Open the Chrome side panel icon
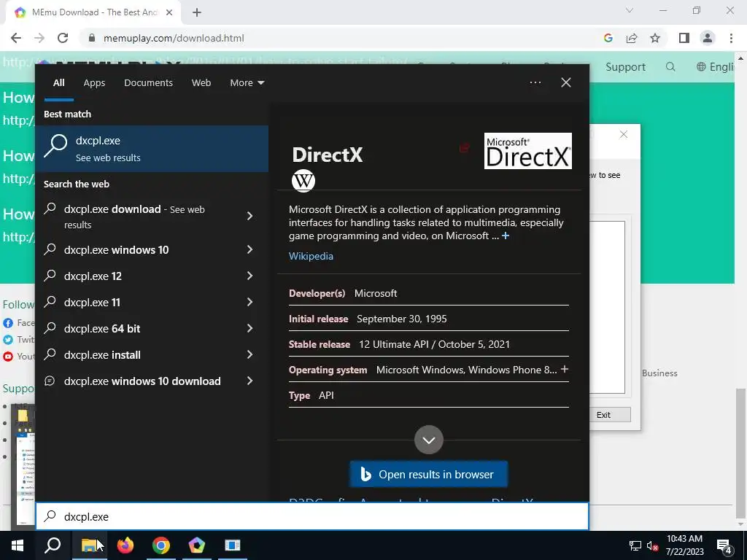The image size is (747, 560). pyautogui.click(x=684, y=38)
